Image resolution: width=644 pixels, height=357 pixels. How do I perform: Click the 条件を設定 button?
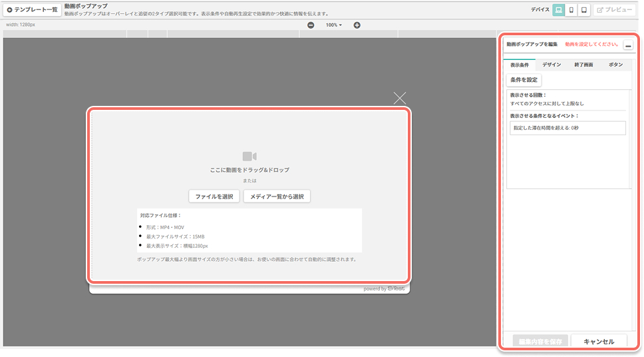(524, 80)
